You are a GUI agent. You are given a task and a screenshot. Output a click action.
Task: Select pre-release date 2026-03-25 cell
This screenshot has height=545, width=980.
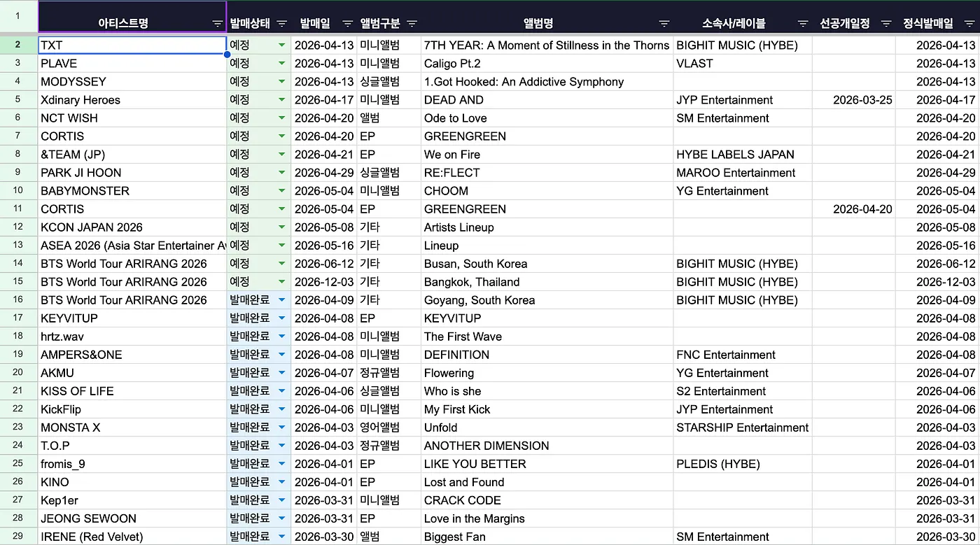click(853, 100)
